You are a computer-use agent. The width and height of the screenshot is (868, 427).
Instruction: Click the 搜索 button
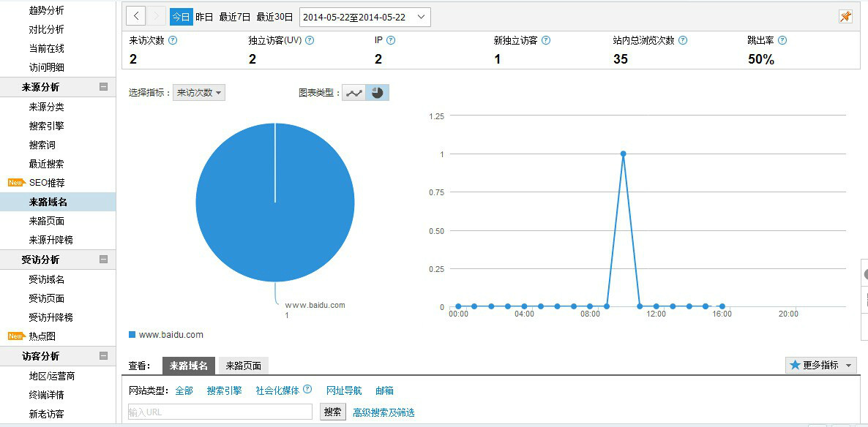pos(332,412)
